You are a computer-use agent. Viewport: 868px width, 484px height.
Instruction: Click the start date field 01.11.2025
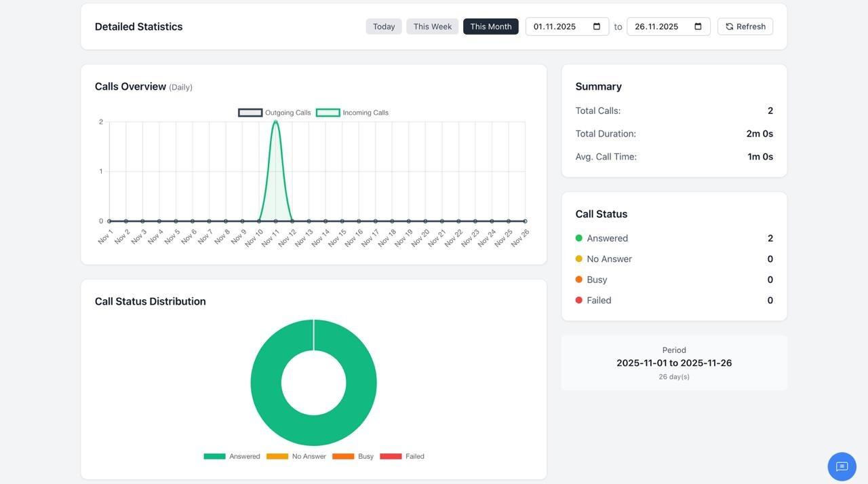point(555,26)
